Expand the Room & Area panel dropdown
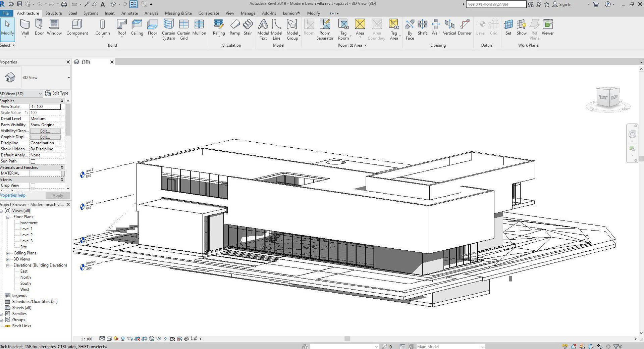Viewport: 644px width, 349px height. click(352, 45)
